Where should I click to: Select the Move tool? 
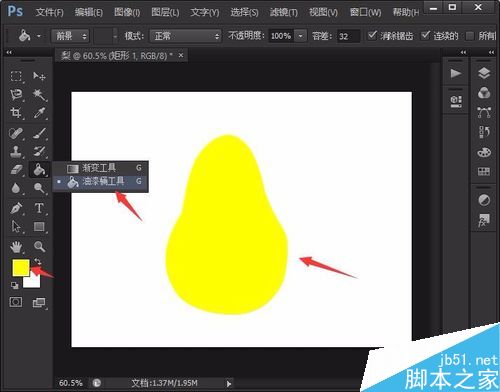pos(39,76)
